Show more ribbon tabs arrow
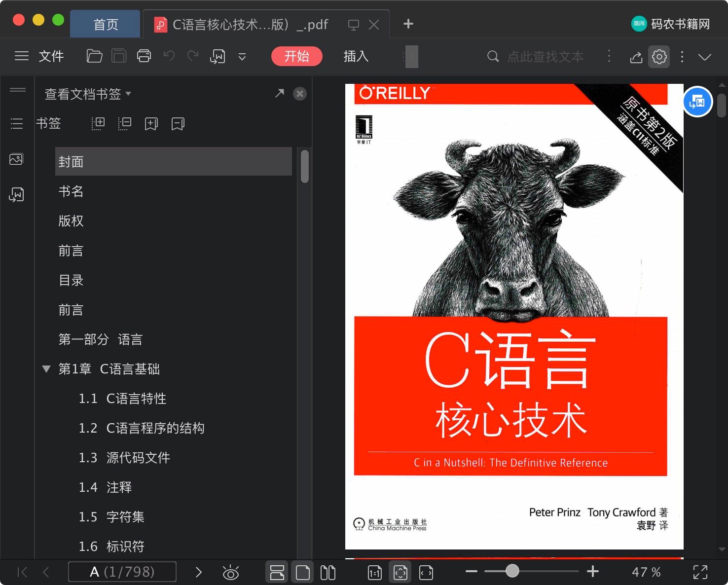728x585 pixels. [411, 57]
